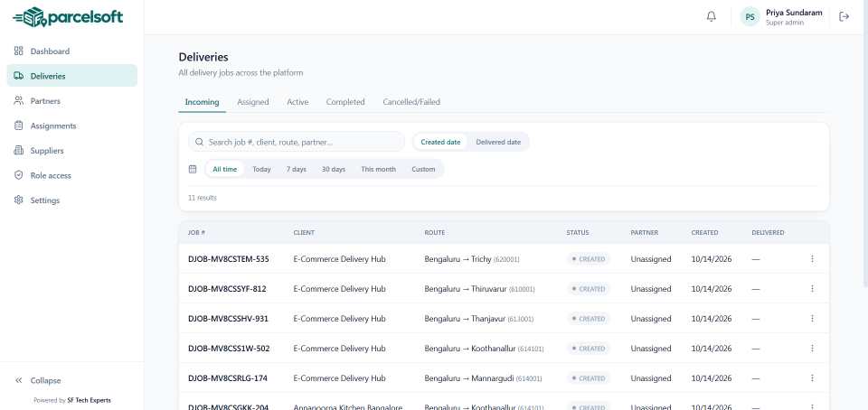
Task: Click job number DJOB-MV8CSTEM-535
Action: pyautogui.click(x=229, y=258)
